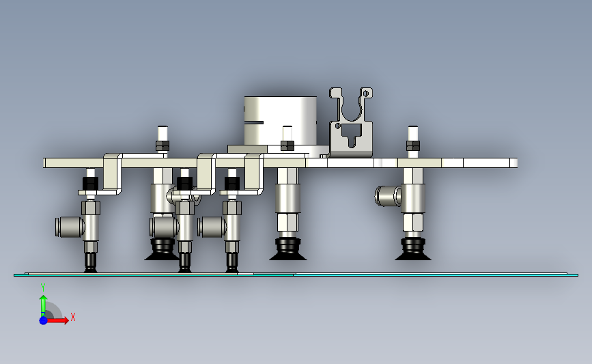Click the blue Z axis ball of the triad

(x=43, y=320)
